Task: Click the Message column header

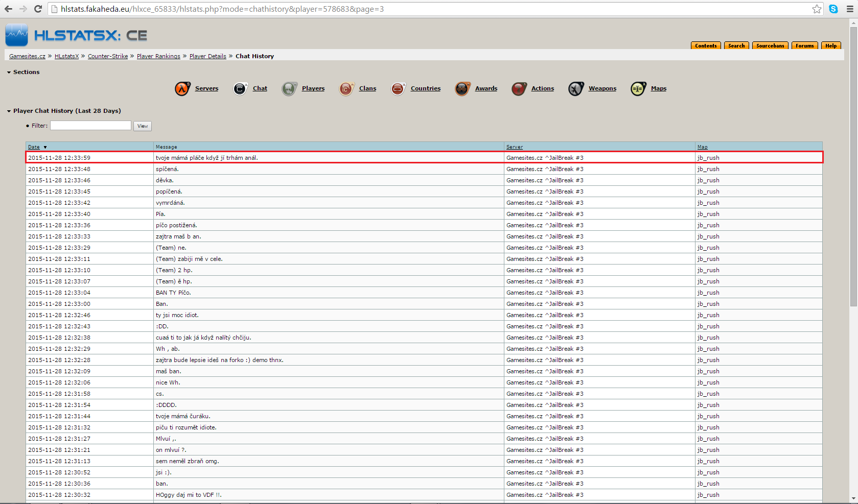Action: click(167, 147)
